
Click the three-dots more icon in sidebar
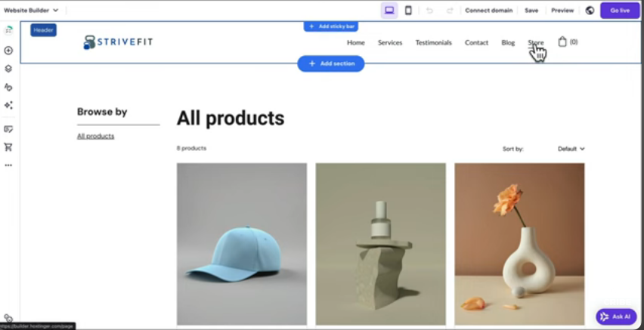tap(8, 165)
